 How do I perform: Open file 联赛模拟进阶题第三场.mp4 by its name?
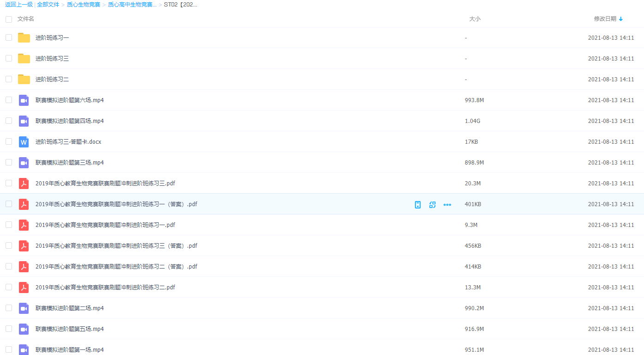click(70, 163)
